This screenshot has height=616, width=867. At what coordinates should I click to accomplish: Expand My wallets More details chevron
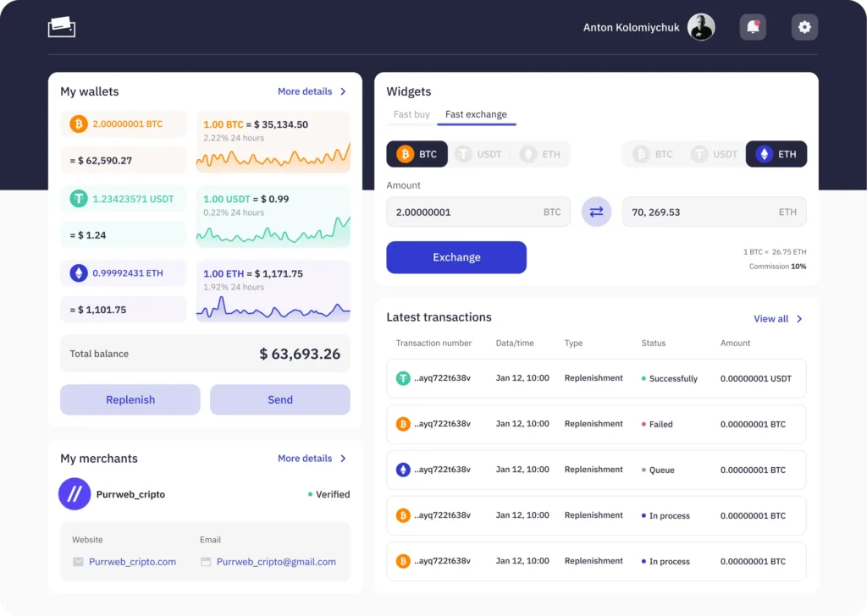344,91
